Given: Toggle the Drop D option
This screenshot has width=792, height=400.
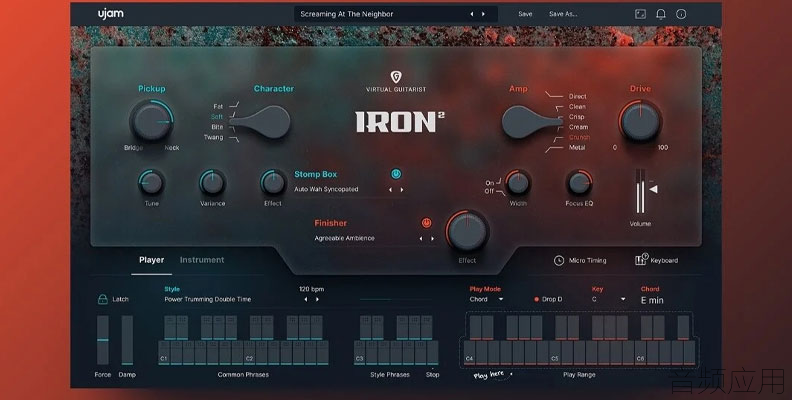Looking at the screenshot, I should click(548, 299).
